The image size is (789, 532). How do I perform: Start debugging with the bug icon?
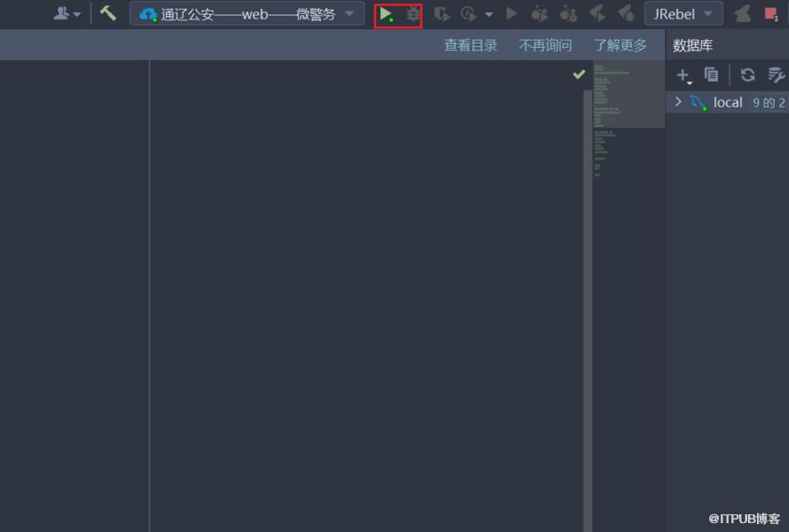[x=413, y=13]
